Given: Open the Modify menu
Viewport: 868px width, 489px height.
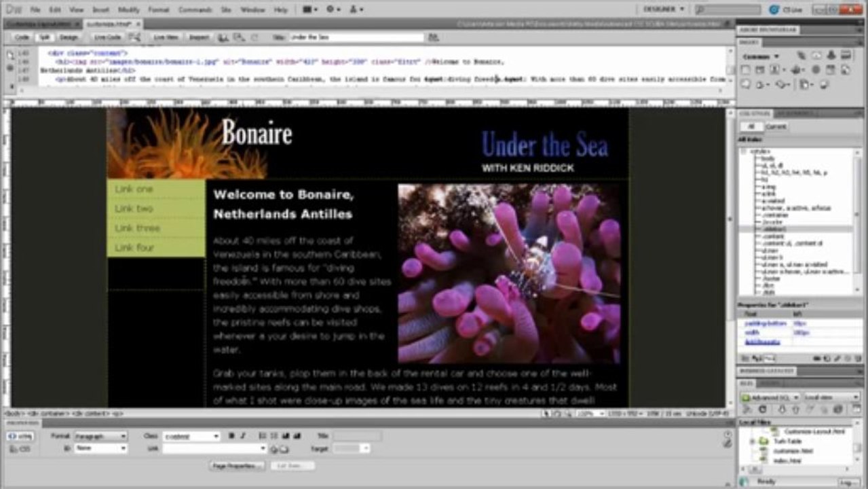Looking at the screenshot, I should pyautogui.click(x=129, y=10).
